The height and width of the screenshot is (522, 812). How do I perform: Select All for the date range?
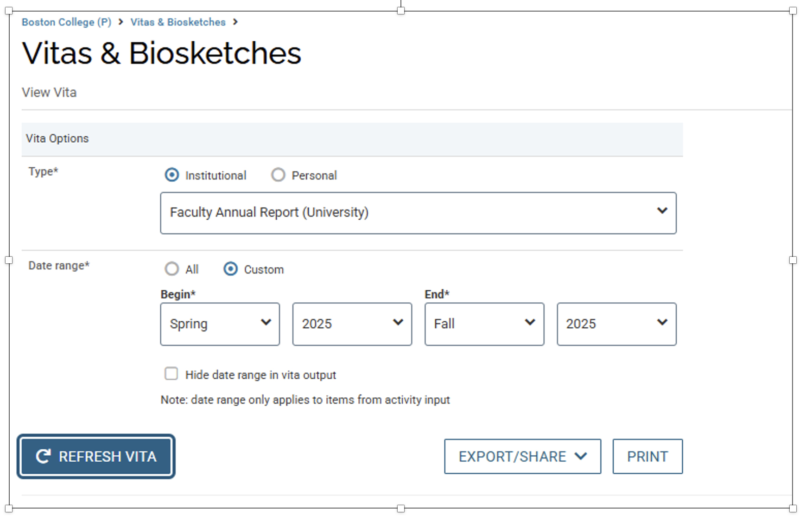172,269
